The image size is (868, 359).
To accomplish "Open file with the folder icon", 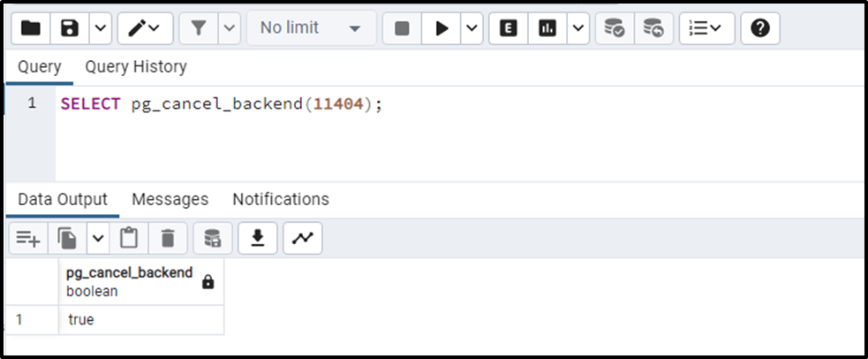I will [31, 28].
